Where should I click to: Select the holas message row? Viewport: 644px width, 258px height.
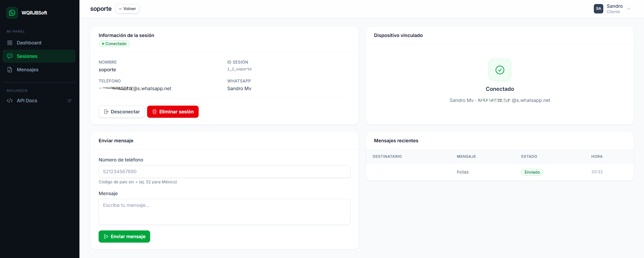[x=463, y=172]
